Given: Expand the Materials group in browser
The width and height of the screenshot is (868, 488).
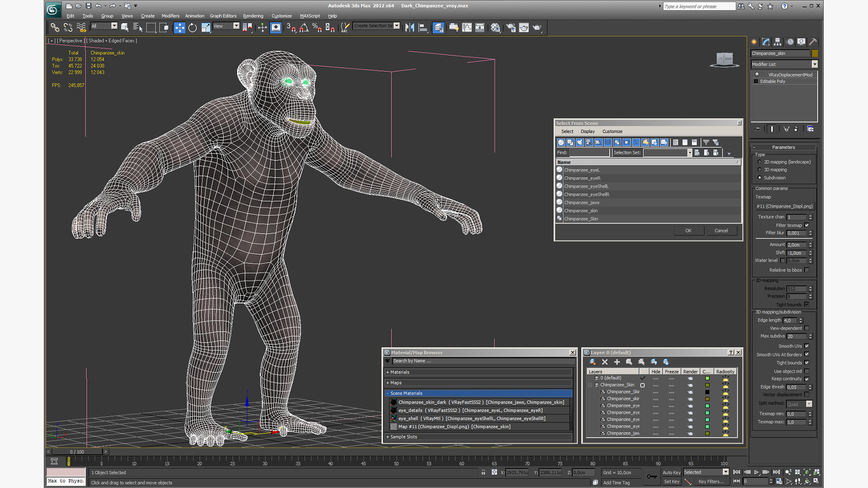Looking at the screenshot, I should [400, 372].
